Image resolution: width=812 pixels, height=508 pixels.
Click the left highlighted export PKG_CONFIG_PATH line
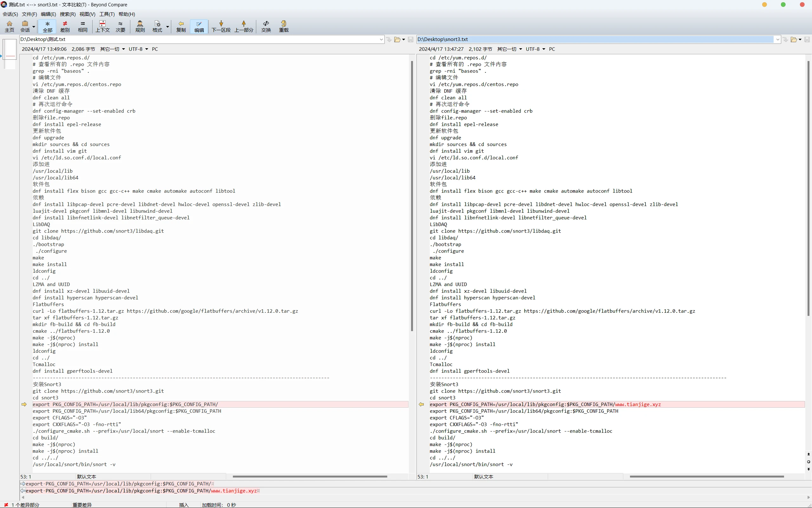(220, 404)
